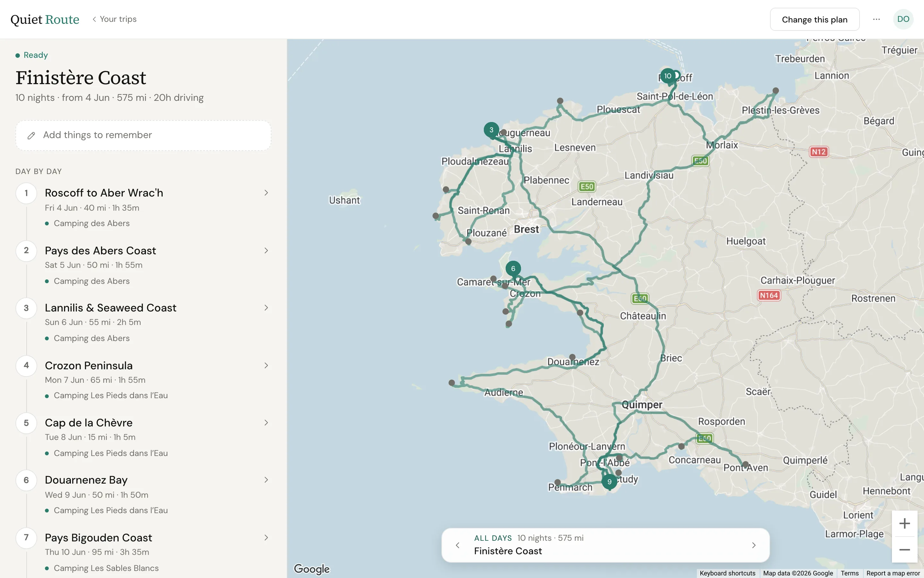Screen dimensions: 924x578
Task: Click the Quiet Route logo
Action: click(x=45, y=19)
